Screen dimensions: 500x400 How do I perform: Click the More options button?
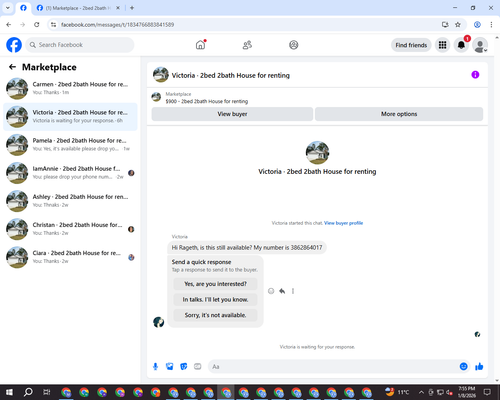coord(399,114)
